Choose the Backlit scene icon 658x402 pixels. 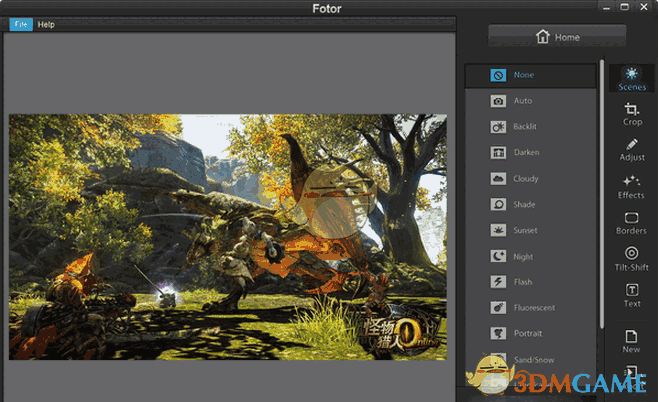[x=498, y=127]
